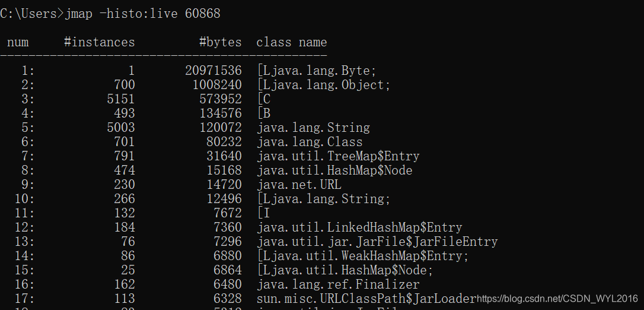Image resolution: width=644 pixels, height=310 pixels.
Task: Click class name '[Ljava.lang.String;'
Action: [324, 199]
